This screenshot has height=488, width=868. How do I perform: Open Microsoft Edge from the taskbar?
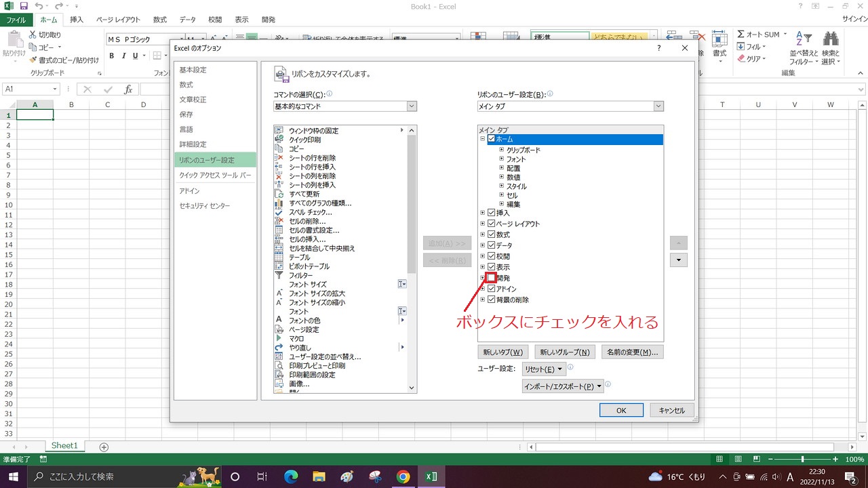[x=291, y=476]
